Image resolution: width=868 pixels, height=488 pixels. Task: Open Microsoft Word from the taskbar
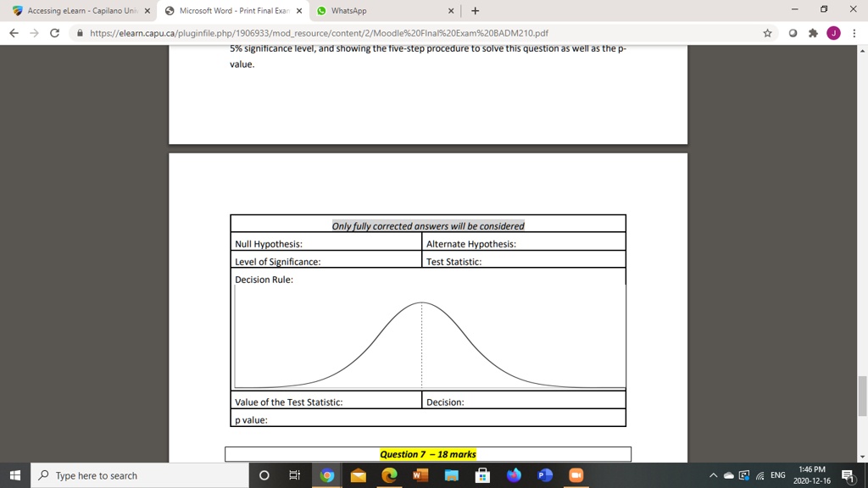click(418, 475)
